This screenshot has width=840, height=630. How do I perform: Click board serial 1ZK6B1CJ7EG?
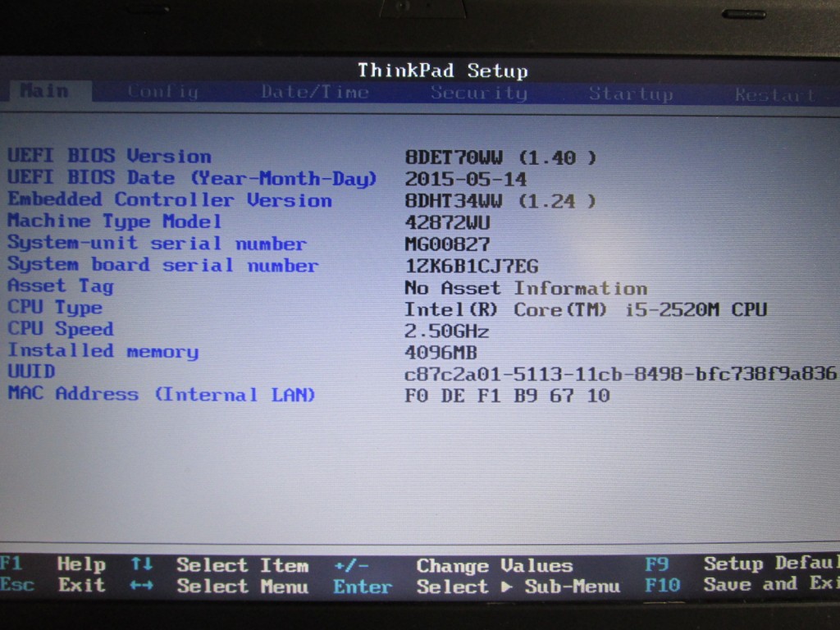tap(472, 267)
